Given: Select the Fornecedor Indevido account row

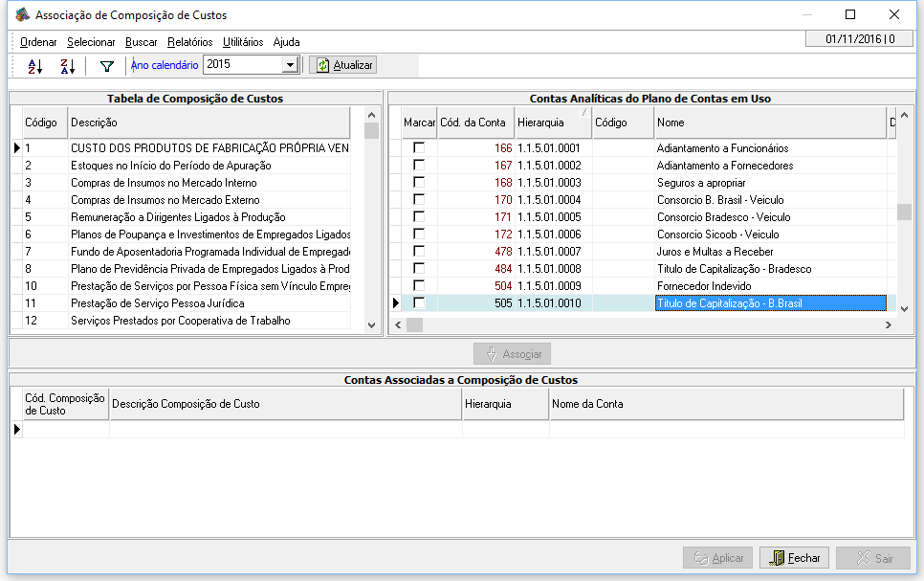Looking at the screenshot, I should (x=704, y=286).
